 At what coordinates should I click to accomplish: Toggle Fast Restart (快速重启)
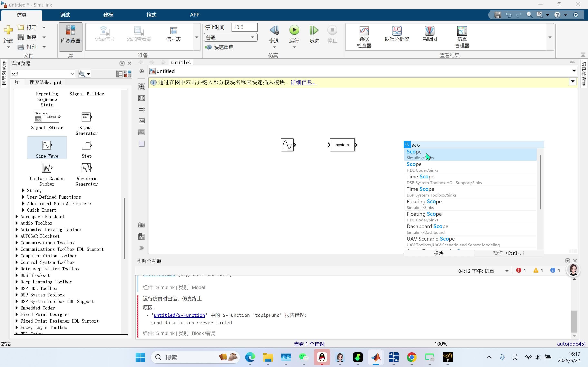pyautogui.click(x=219, y=47)
